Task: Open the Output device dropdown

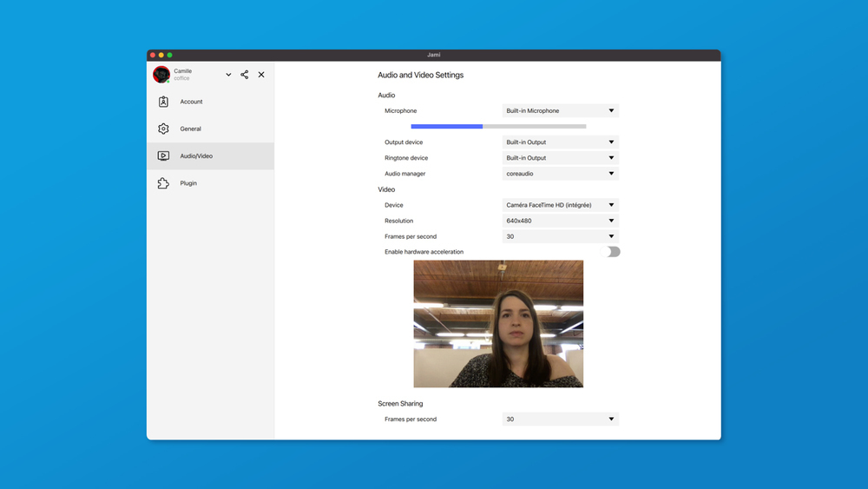Action: pyautogui.click(x=560, y=142)
